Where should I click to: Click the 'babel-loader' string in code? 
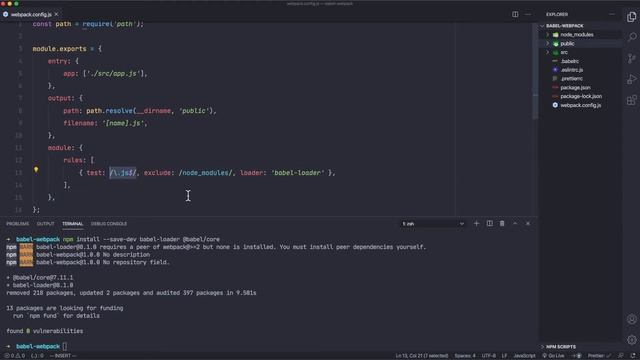pos(298,173)
